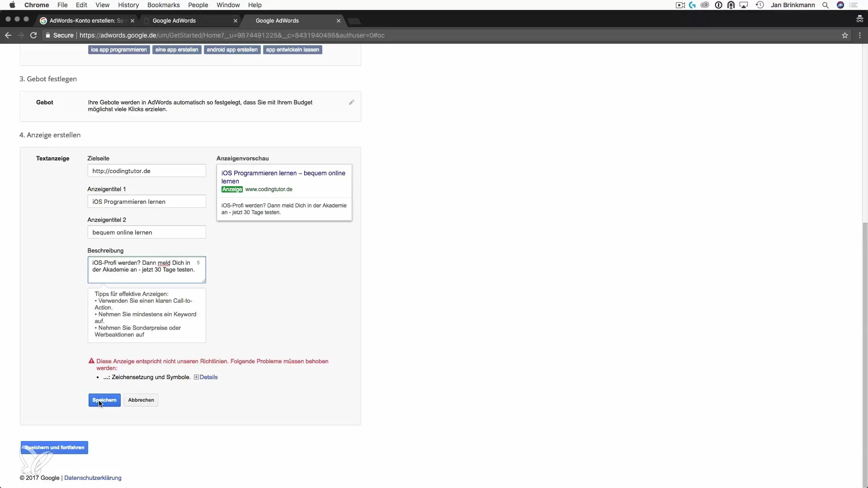The image size is (868, 488).
Task: Close the AdWords-Konto erstellen tab
Action: 132,21
